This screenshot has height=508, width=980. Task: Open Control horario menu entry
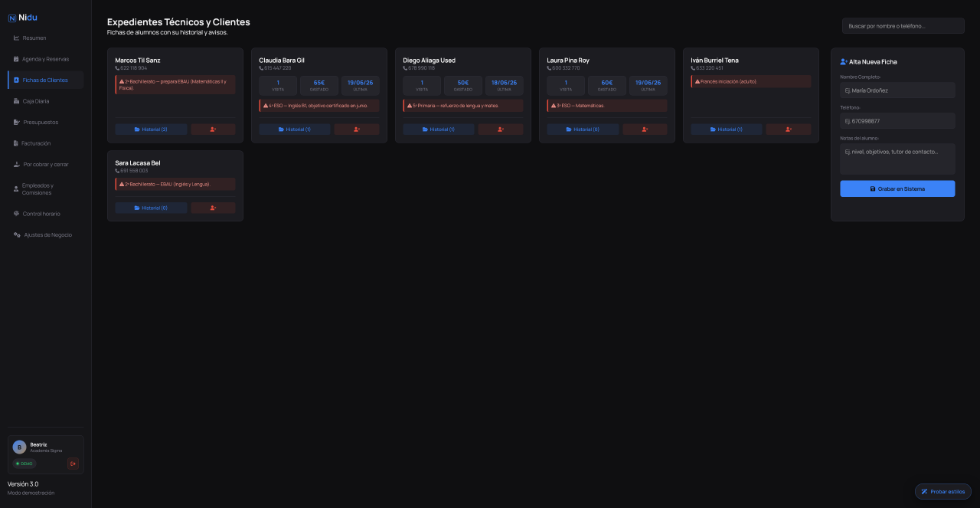pyautogui.click(x=46, y=214)
